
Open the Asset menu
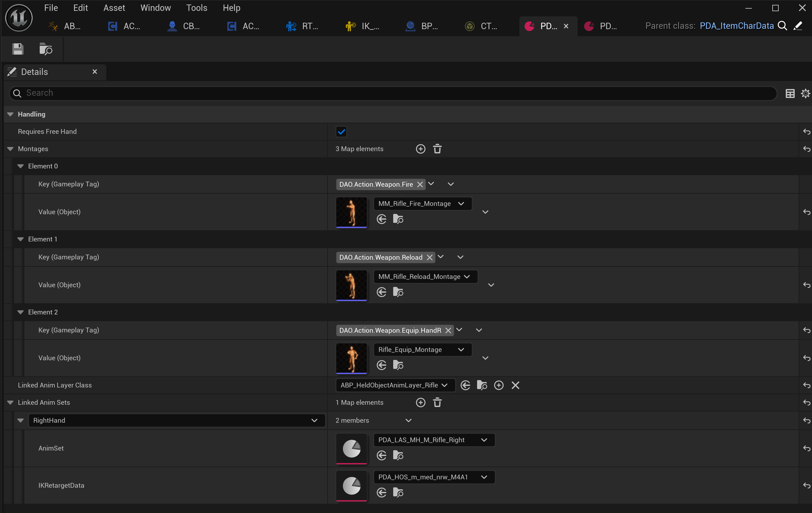pyautogui.click(x=114, y=8)
